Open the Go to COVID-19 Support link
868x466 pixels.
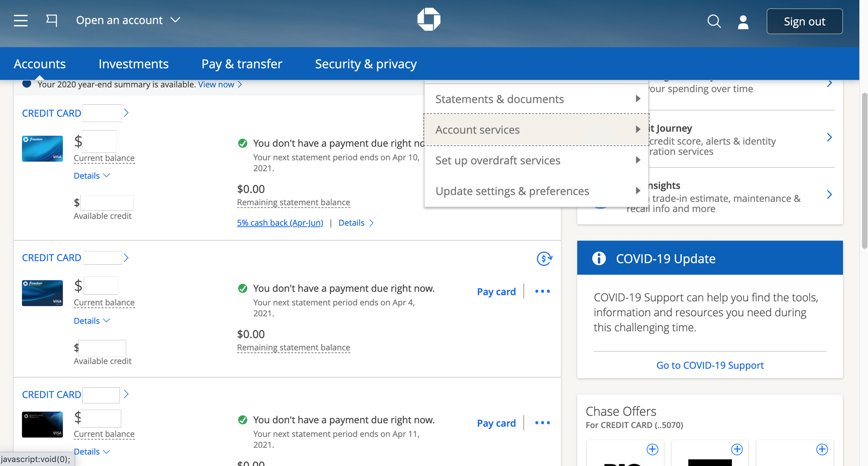(709, 365)
